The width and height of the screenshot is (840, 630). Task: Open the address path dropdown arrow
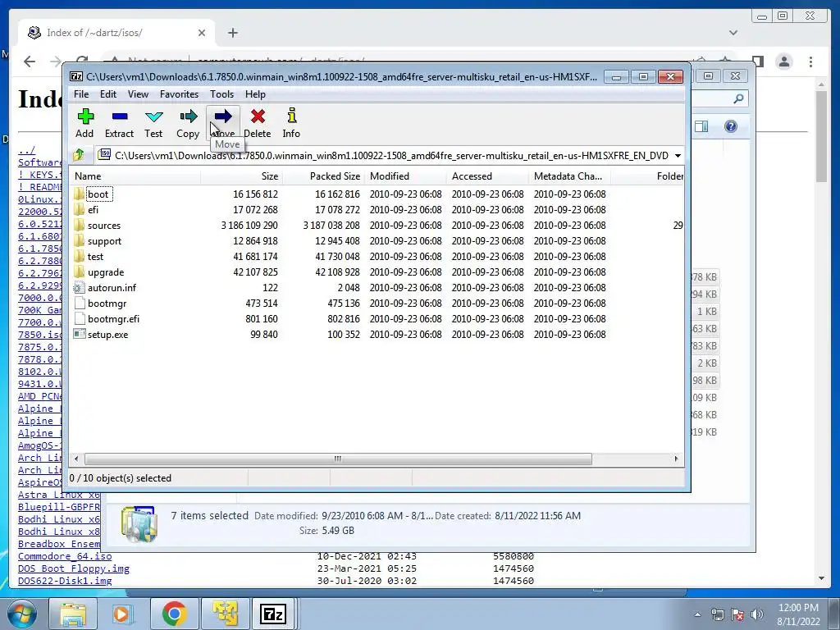(x=678, y=156)
